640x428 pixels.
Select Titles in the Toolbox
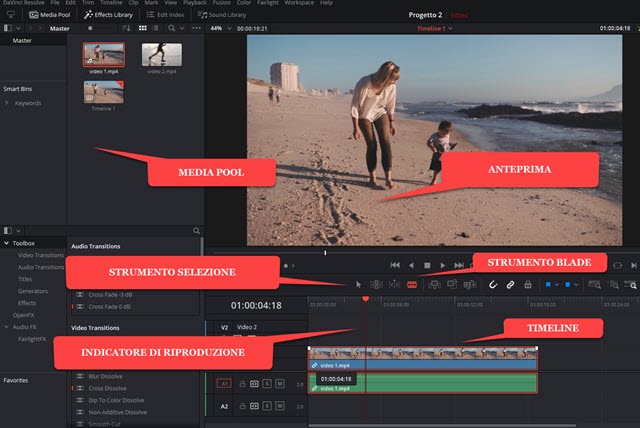(25, 279)
